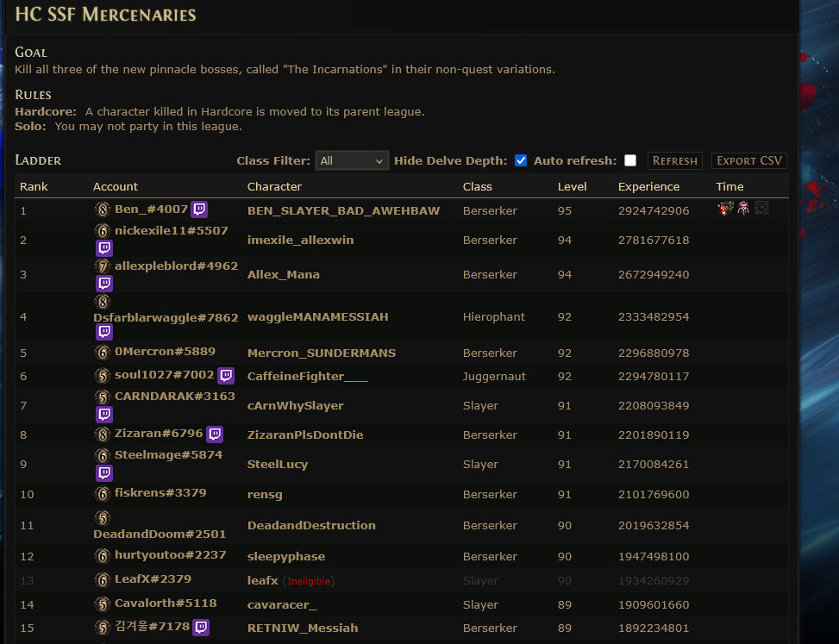Open fiskrens#3379 account link
Image resolution: width=839 pixels, height=644 pixels.
pos(160,492)
